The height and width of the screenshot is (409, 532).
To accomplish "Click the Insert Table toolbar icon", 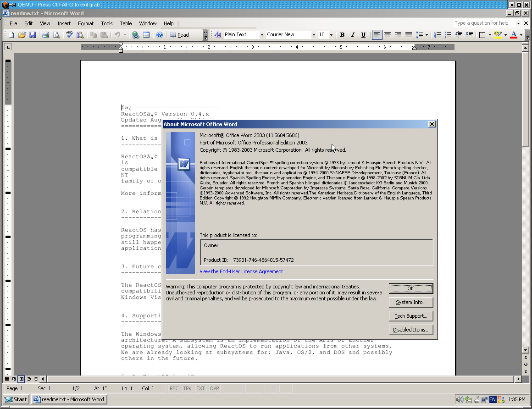I will click(146, 35).
